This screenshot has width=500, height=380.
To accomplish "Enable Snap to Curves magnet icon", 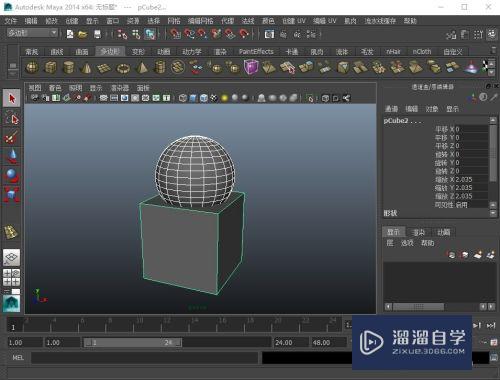I will pyautogui.click(x=189, y=34).
